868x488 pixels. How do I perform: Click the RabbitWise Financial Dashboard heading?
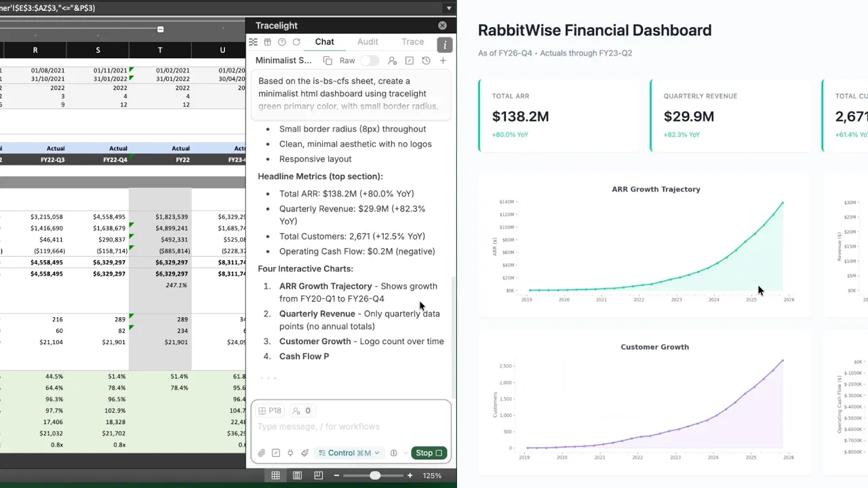click(595, 30)
